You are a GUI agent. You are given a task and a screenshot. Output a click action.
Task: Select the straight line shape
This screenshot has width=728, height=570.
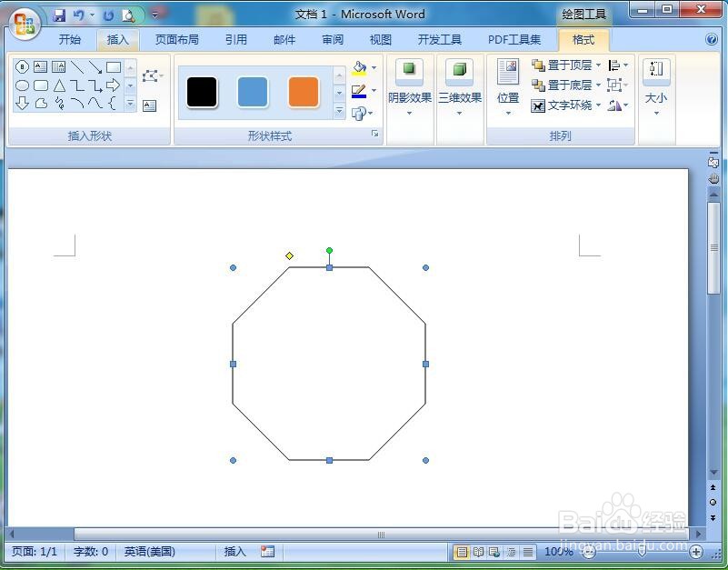pyautogui.click(x=77, y=67)
